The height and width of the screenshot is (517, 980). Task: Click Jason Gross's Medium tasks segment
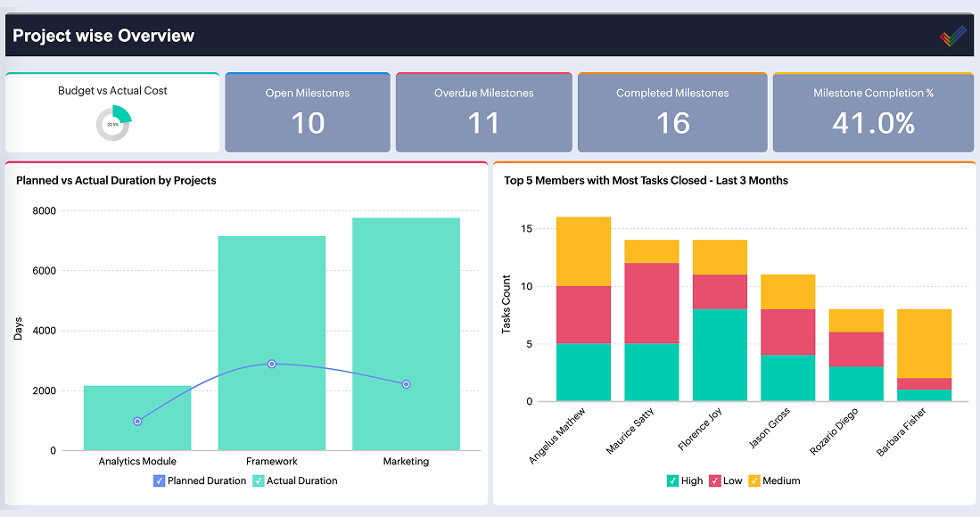point(788,291)
